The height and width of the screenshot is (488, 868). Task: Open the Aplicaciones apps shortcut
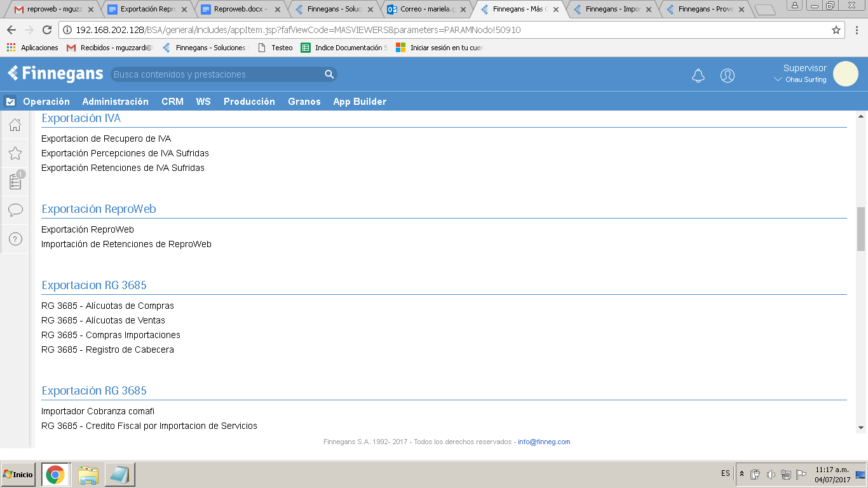click(x=32, y=48)
